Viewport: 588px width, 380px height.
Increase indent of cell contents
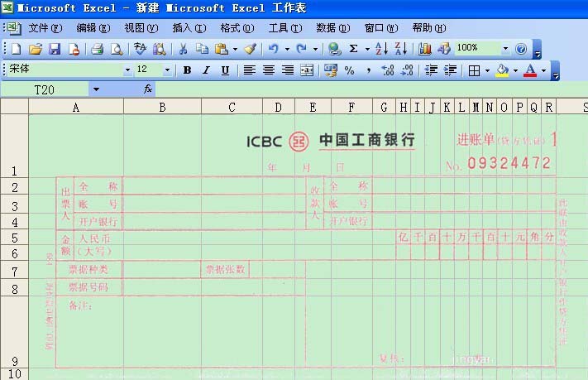click(x=450, y=70)
